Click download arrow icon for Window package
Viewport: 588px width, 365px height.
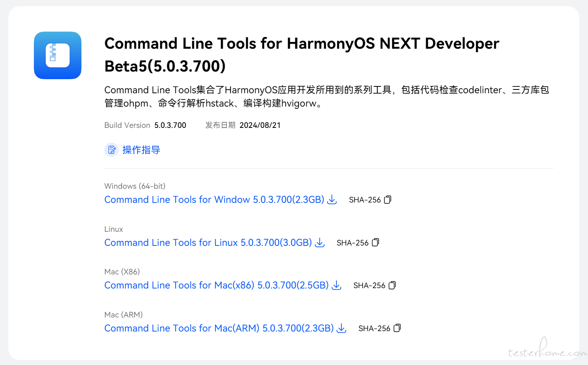[x=332, y=199]
